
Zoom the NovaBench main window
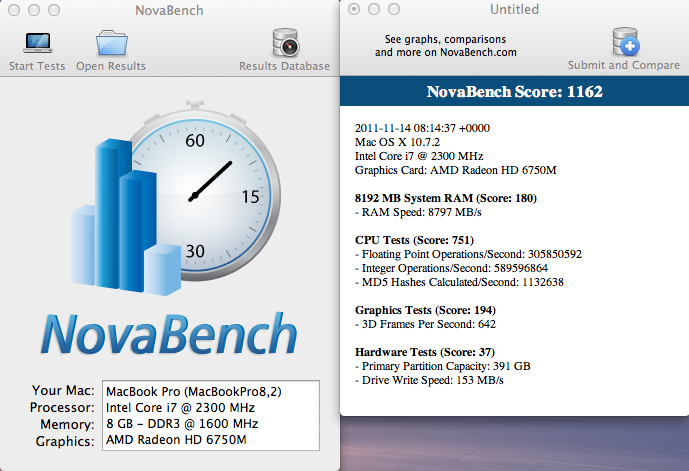click(x=52, y=10)
